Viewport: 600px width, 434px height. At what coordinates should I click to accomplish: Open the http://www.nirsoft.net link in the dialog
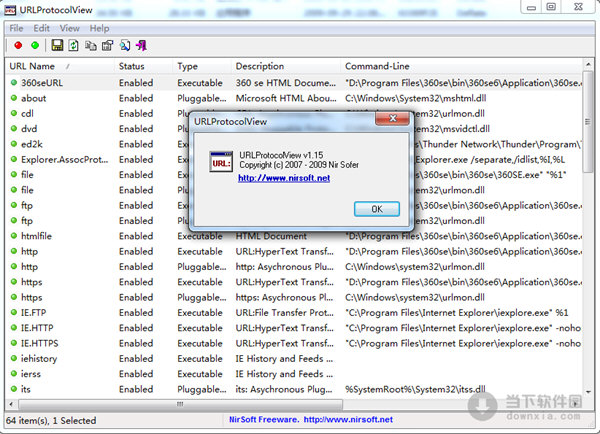point(284,178)
